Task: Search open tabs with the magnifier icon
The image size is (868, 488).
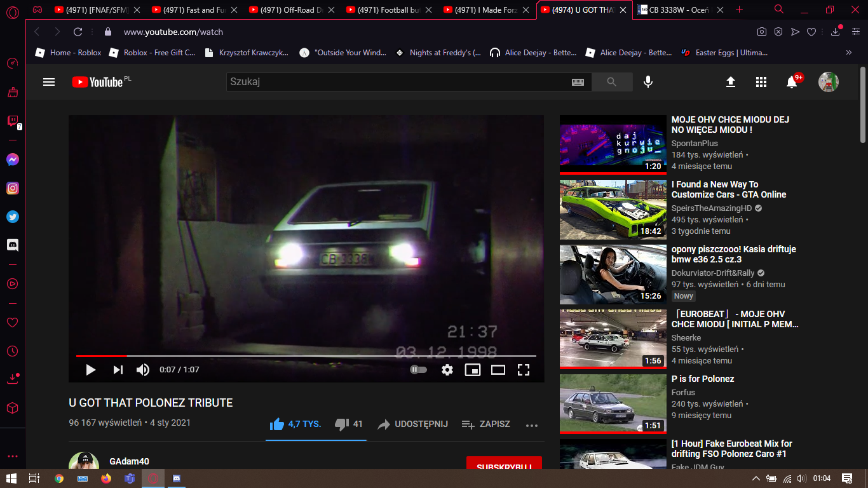Action: [779, 10]
